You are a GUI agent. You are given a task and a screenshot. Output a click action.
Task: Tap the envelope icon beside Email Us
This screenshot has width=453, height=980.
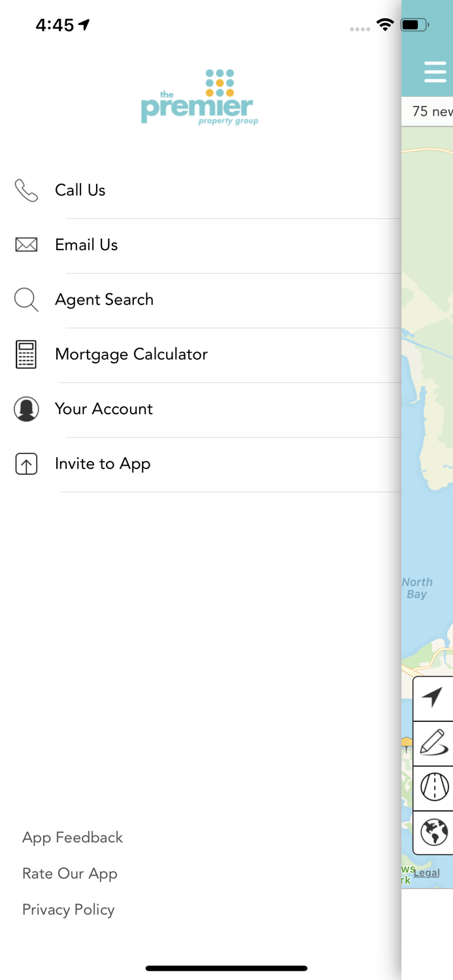pos(26,244)
